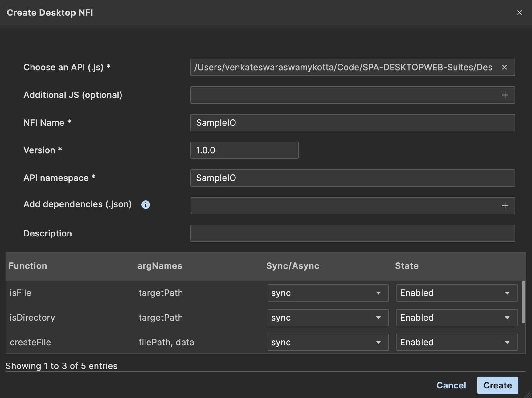The height and width of the screenshot is (398, 532).
Task: Click the Description text box
Action: [x=352, y=233]
